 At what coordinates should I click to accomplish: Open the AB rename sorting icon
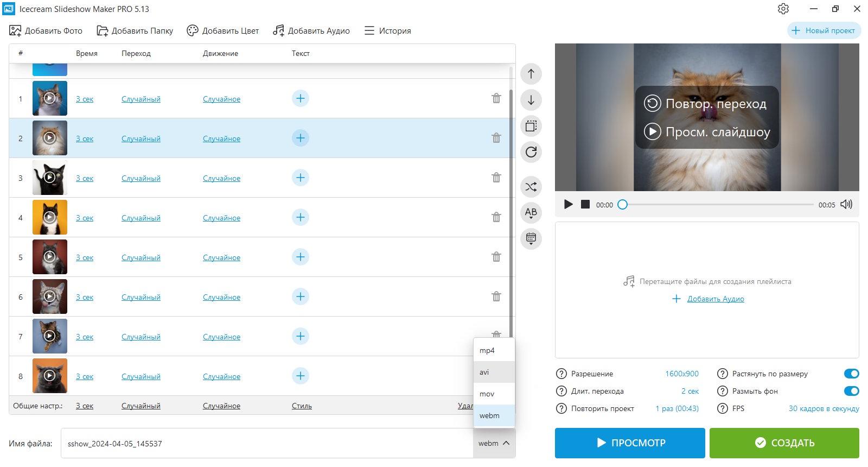[x=531, y=213]
